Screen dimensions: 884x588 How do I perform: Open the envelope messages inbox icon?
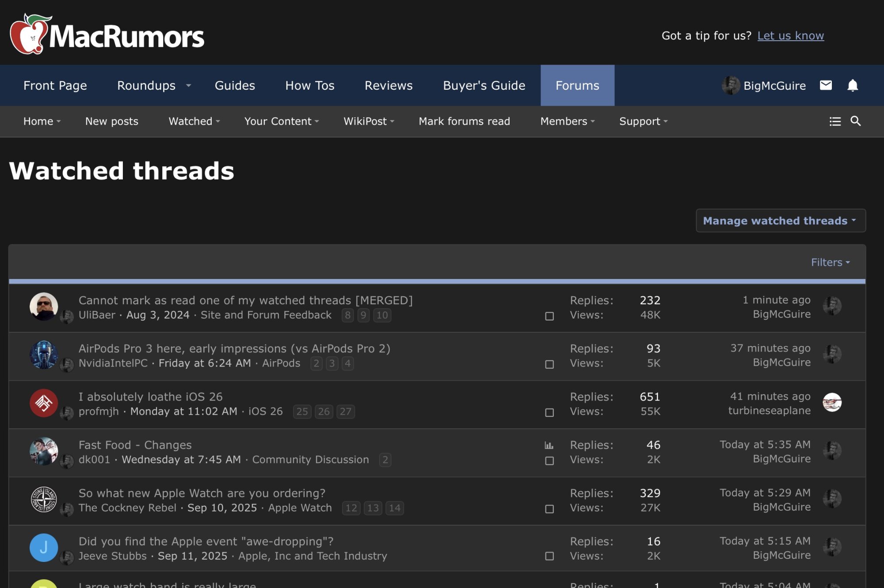coord(826,85)
